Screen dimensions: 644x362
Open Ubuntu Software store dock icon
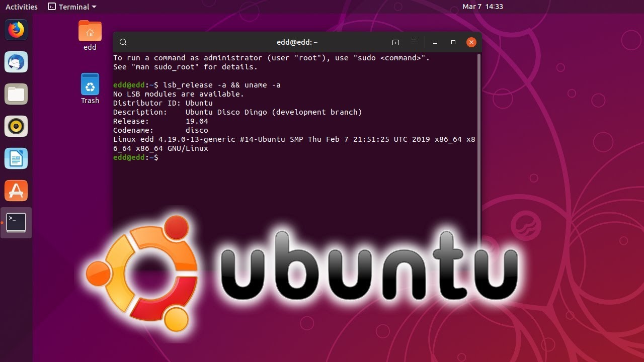16,191
